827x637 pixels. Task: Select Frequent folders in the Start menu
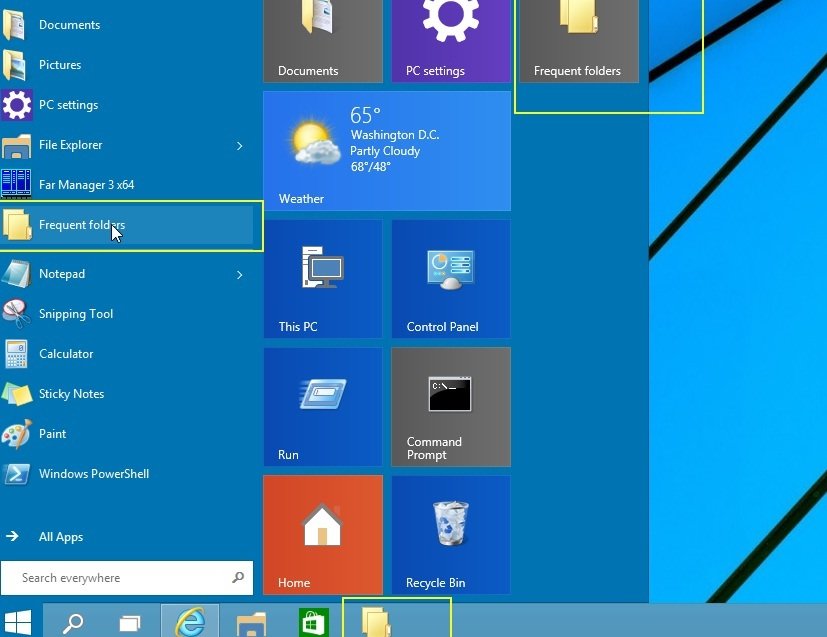tap(82, 225)
